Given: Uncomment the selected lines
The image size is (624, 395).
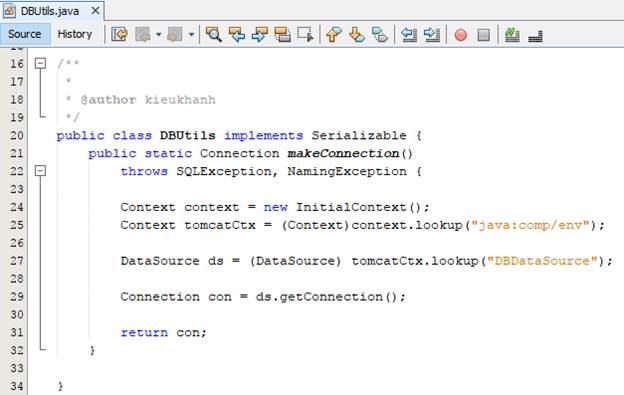Looking at the screenshot, I should point(535,36).
